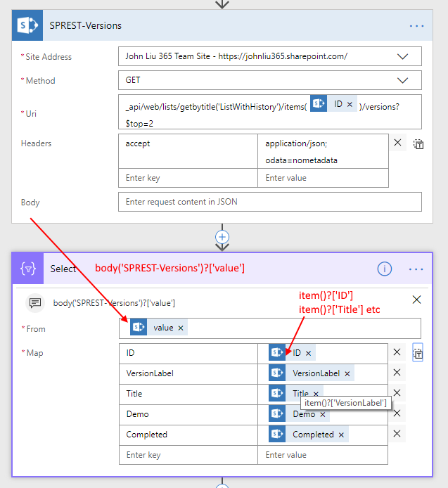Open SPREST-Versions action ellipsis menu

tap(416, 26)
